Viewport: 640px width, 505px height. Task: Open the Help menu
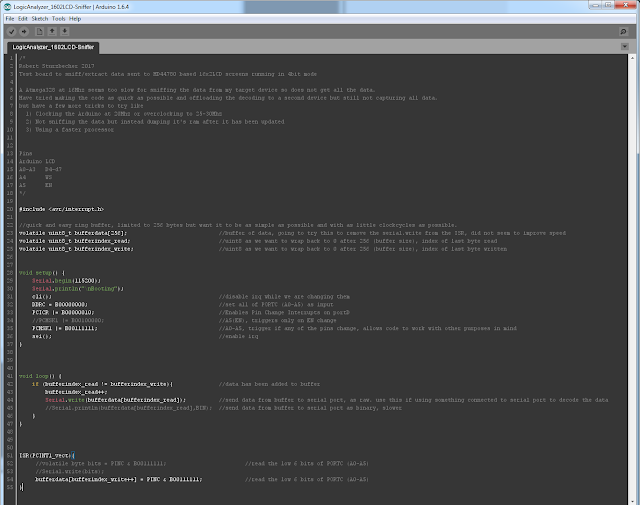pyautogui.click(x=75, y=19)
